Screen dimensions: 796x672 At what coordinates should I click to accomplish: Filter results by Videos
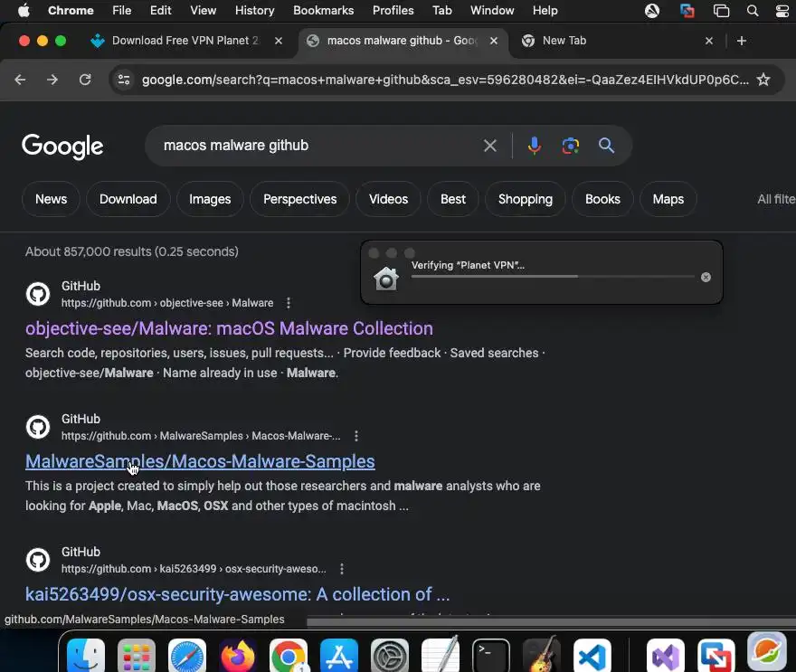[x=388, y=199]
